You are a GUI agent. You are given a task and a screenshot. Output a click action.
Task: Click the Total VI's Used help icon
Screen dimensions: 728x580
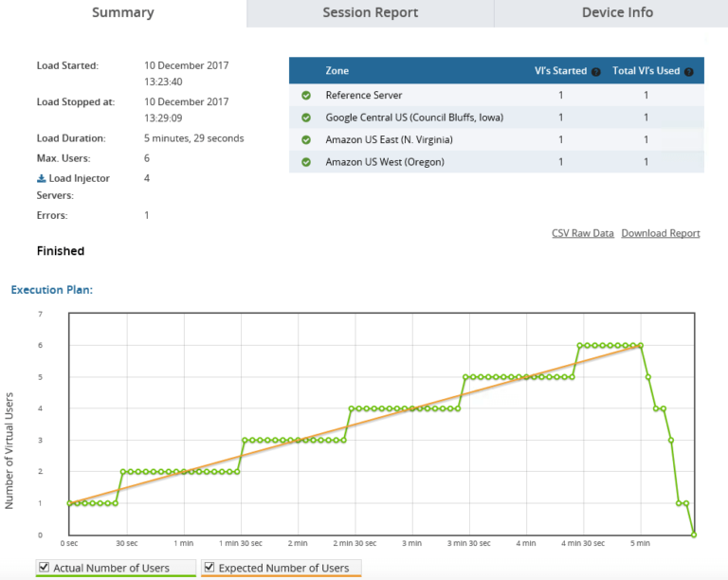click(x=689, y=72)
